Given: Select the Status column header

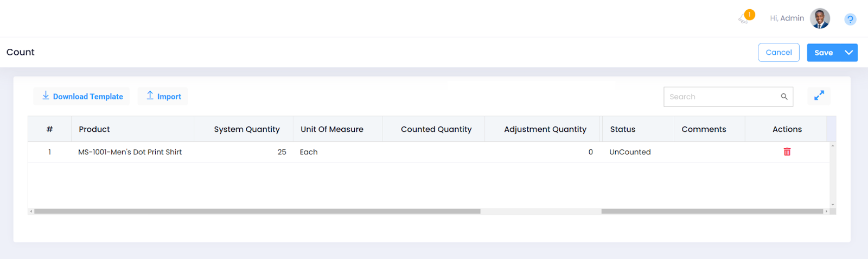Looking at the screenshot, I should 622,129.
